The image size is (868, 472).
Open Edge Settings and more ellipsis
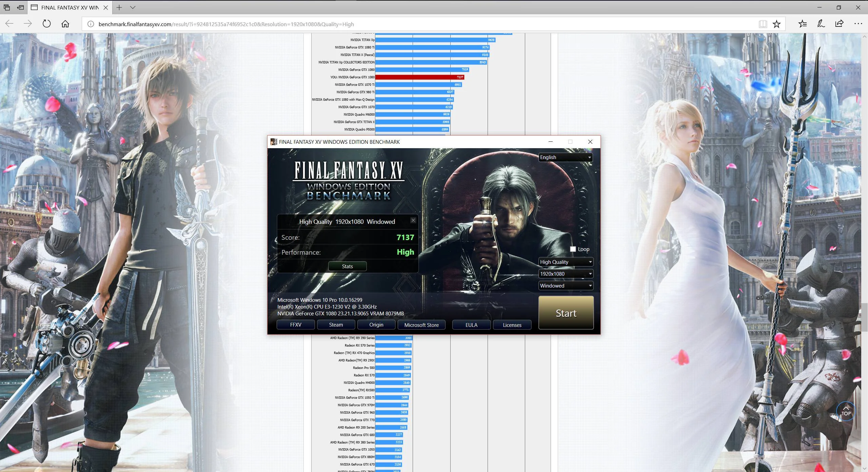[x=858, y=24]
